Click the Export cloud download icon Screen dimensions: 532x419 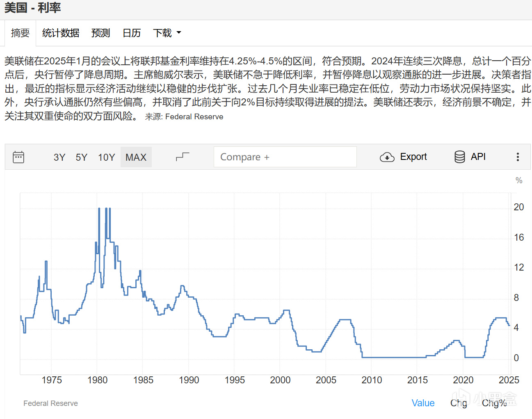(x=387, y=157)
